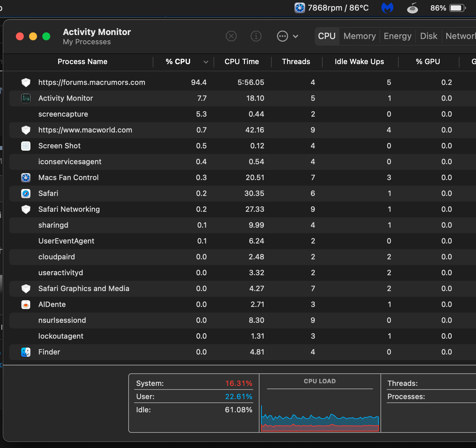
Task: Switch to the CPU tab
Action: (327, 36)
